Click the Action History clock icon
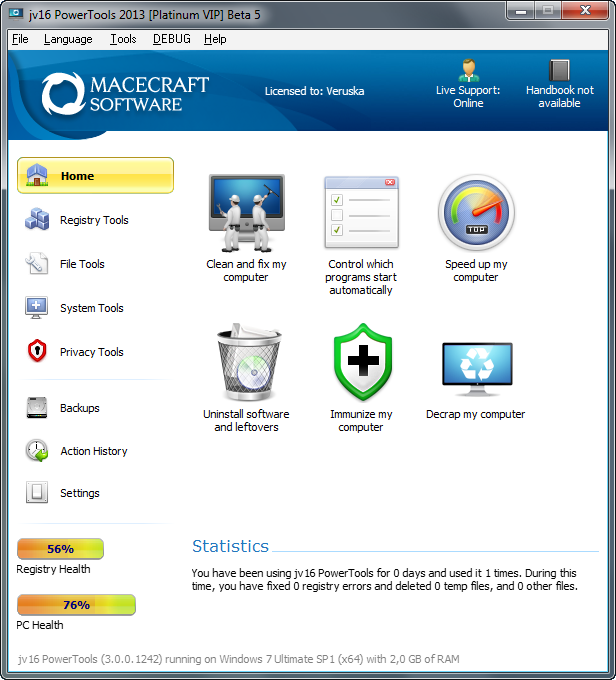The width and height of the screenshot is (616, 680). coord(37,451)
